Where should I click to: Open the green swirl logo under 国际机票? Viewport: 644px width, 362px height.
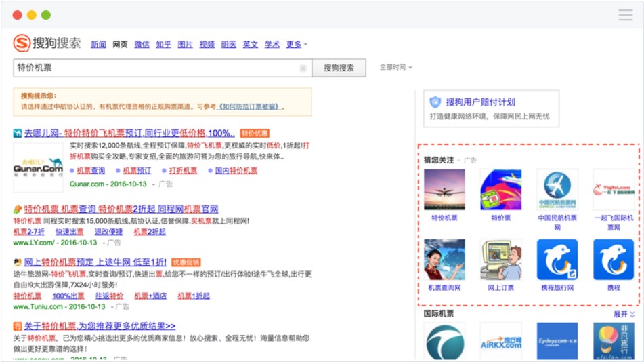pos(444,342)
